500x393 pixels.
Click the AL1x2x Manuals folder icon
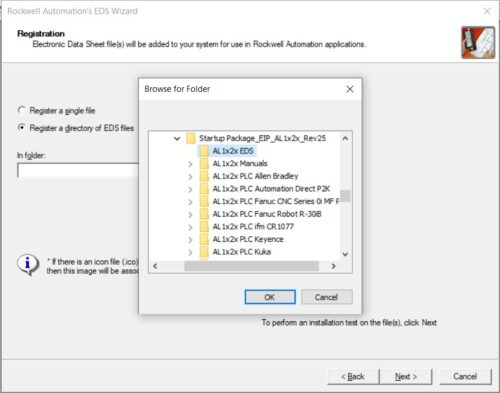(x=204, y=164)
